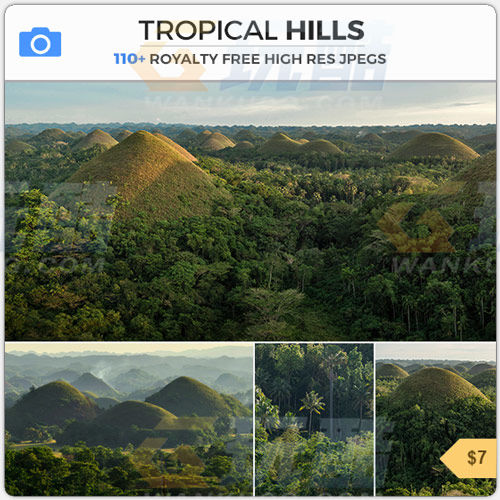The width and height of the screenshot is (500, 500).
Task: Click the $7 price tag
Action: 468,458
